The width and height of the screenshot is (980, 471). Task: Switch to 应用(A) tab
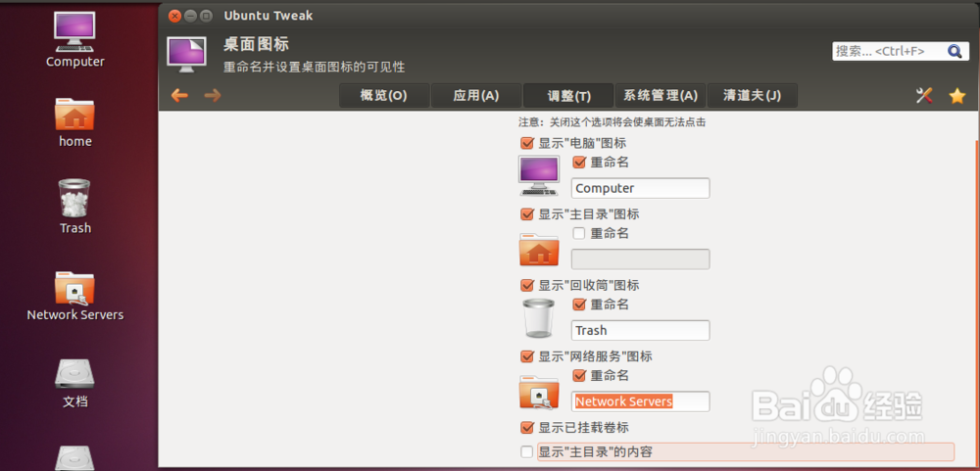tap(475, 96)
